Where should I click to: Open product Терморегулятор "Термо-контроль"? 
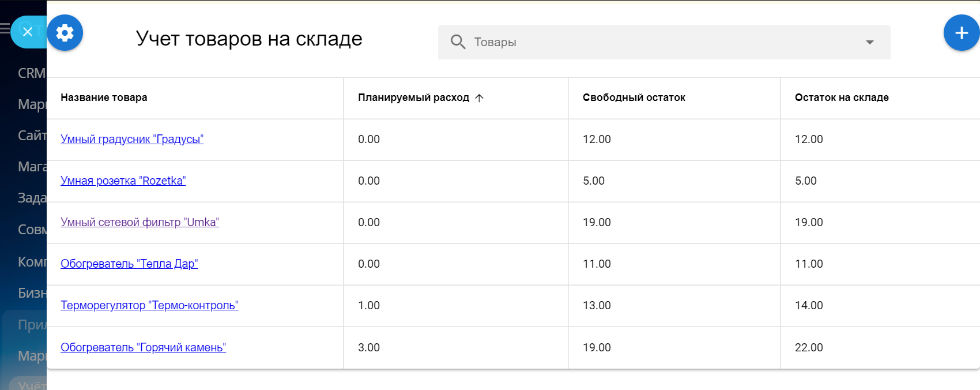(x=149, y=305)
